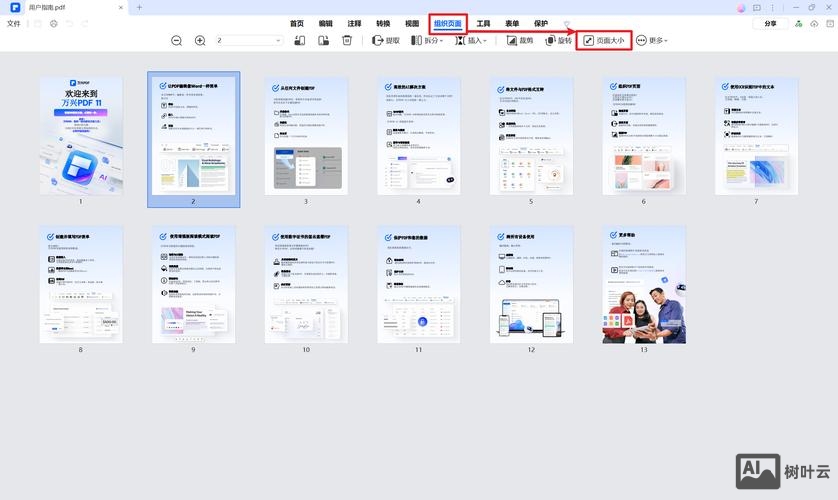Select the 裁剪 (Crop) tool
This screenshot has height=500, width=838.
coord(520,41)
